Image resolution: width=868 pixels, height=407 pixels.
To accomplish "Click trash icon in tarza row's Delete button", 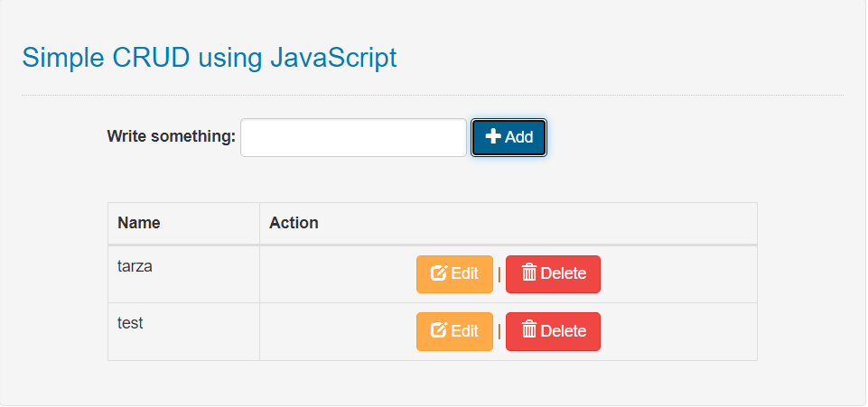I will coord(529,273).
